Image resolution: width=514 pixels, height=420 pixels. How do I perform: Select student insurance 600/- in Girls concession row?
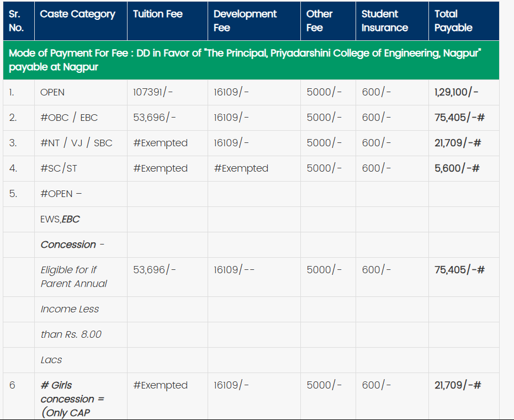coord(377,385)
